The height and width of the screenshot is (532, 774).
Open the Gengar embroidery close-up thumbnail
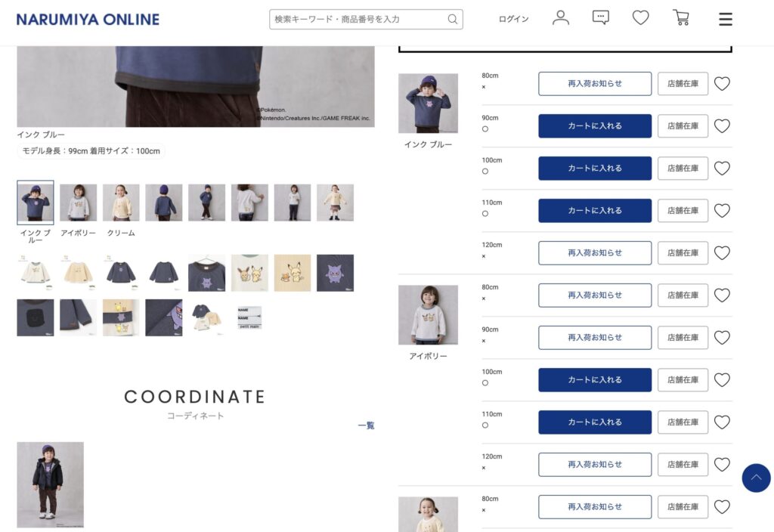335,273
